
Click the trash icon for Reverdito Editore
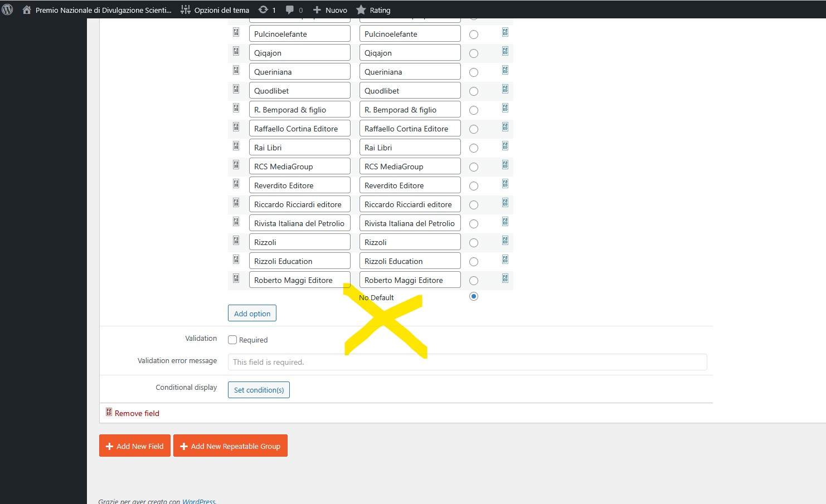click(x=506, y=184)
